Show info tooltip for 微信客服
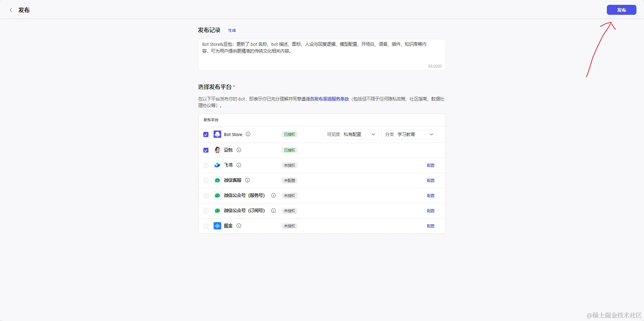 [x=247, y=180]
